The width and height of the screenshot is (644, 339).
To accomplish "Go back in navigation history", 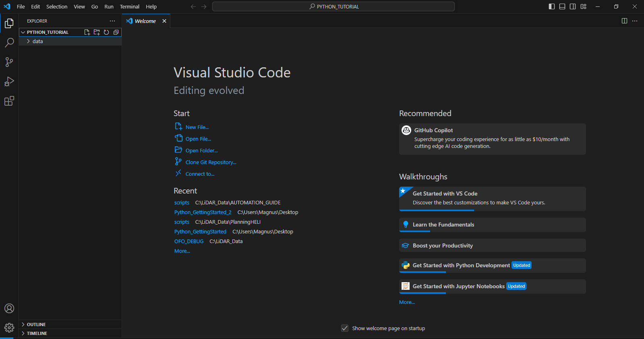I will [x=193, y=6].
